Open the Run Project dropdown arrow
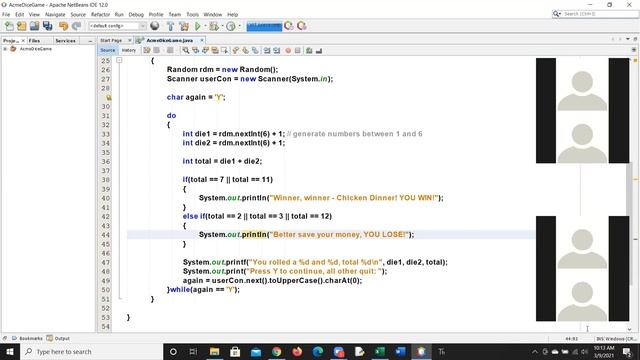Viewport: 640px width, 360px height. [205, 26]
